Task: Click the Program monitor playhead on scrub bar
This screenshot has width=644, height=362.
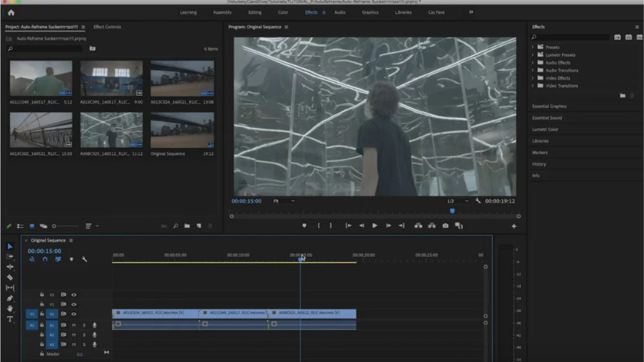Action: [x=452, y=212]
